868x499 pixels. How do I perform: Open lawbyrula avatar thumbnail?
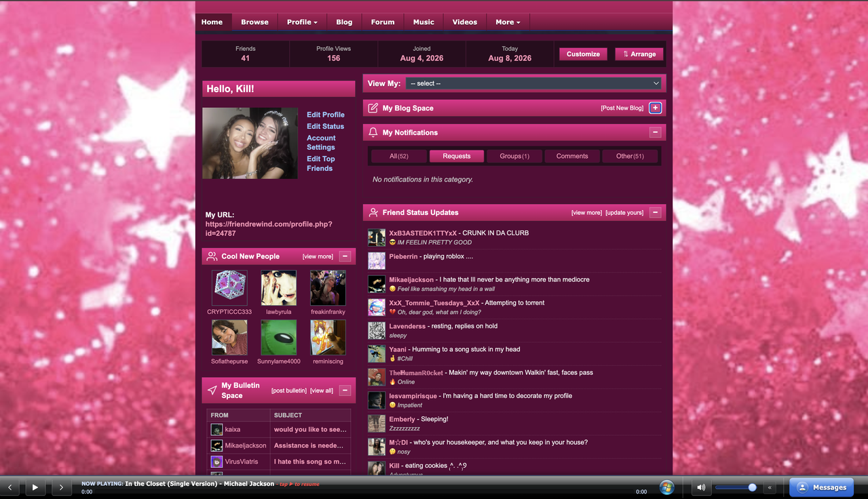[278, 288]
